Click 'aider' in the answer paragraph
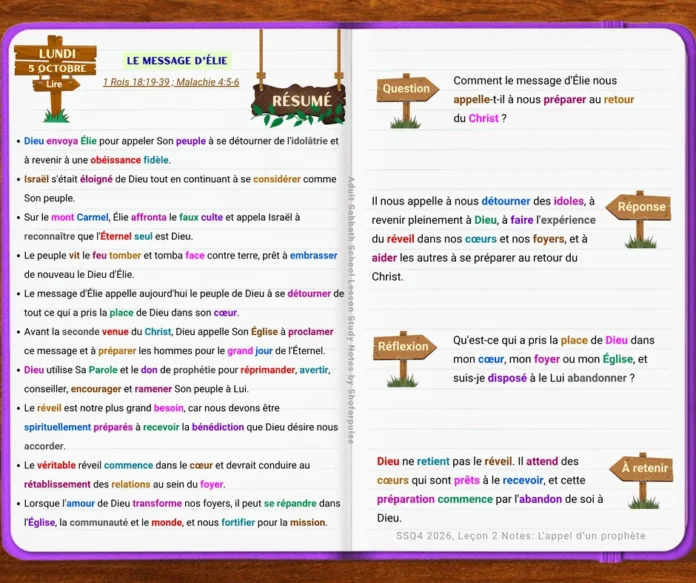Image resolution: width=696 pixels, height=583 pixels. pyautogui.click(x=384, y=258)
